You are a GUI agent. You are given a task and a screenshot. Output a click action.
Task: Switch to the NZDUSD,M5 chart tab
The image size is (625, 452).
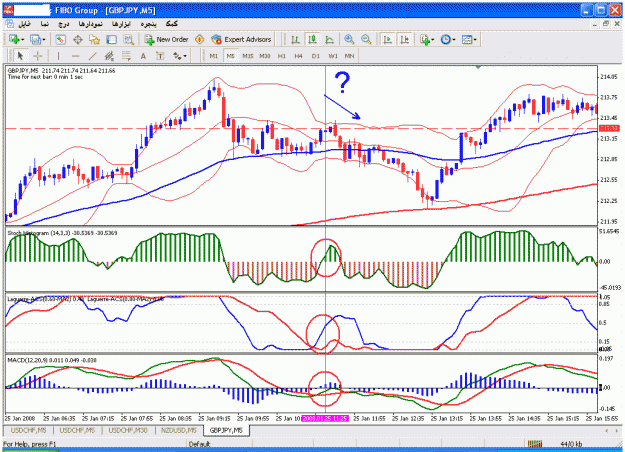[179, 430]
